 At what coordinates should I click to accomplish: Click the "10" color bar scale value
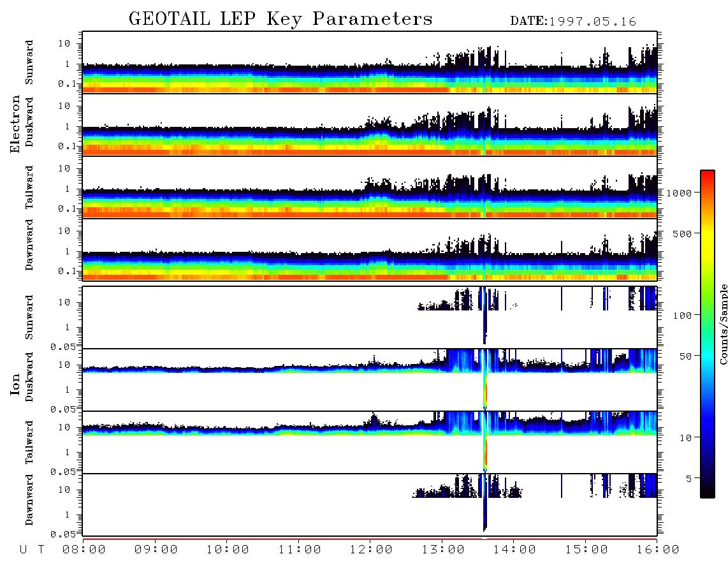tap(685, 438)
